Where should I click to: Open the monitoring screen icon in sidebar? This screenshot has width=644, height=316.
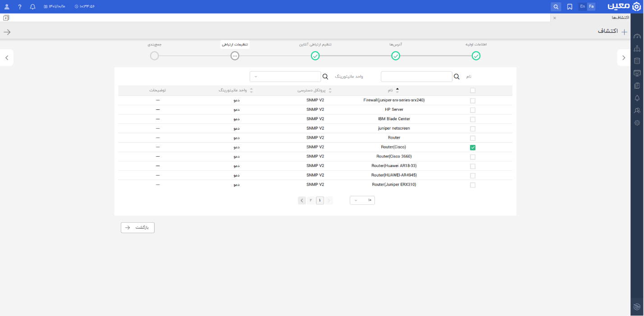[x=637, y=73]
